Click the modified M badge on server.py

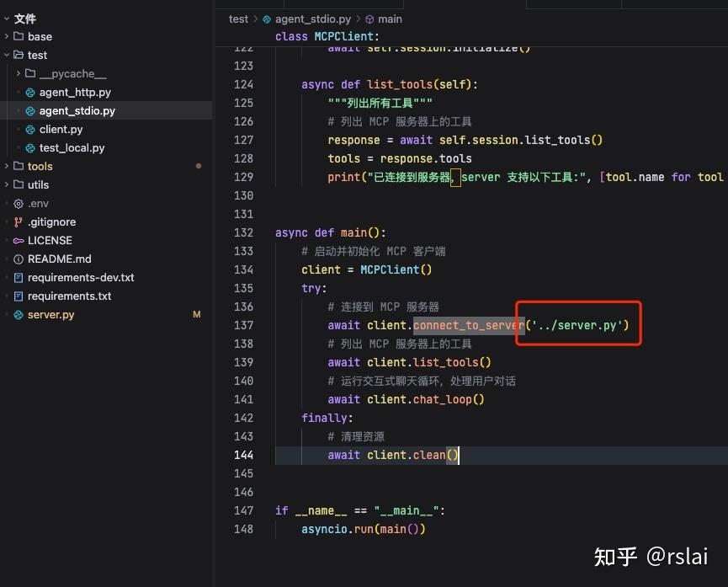point(197,315)
